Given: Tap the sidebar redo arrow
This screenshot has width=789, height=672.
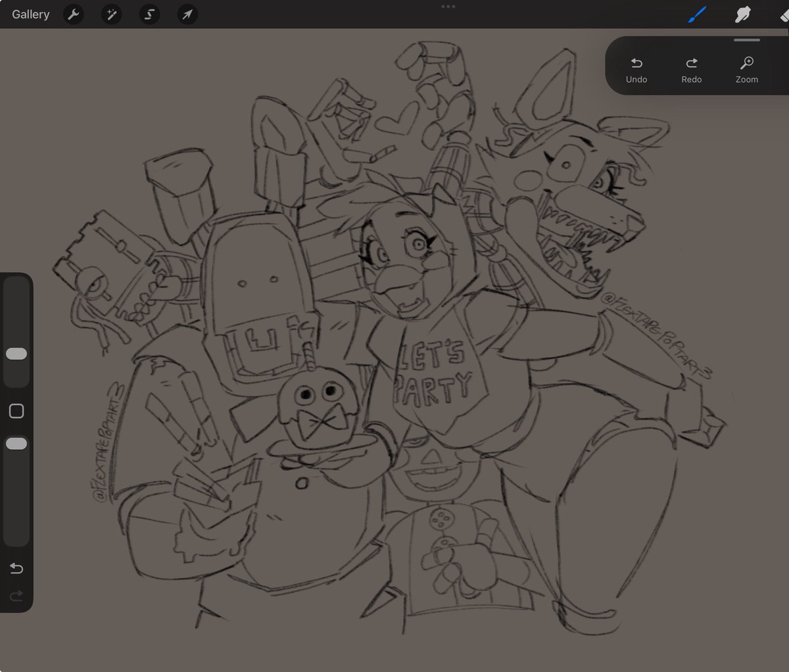Looking at the screenshot, I should 16,596.
